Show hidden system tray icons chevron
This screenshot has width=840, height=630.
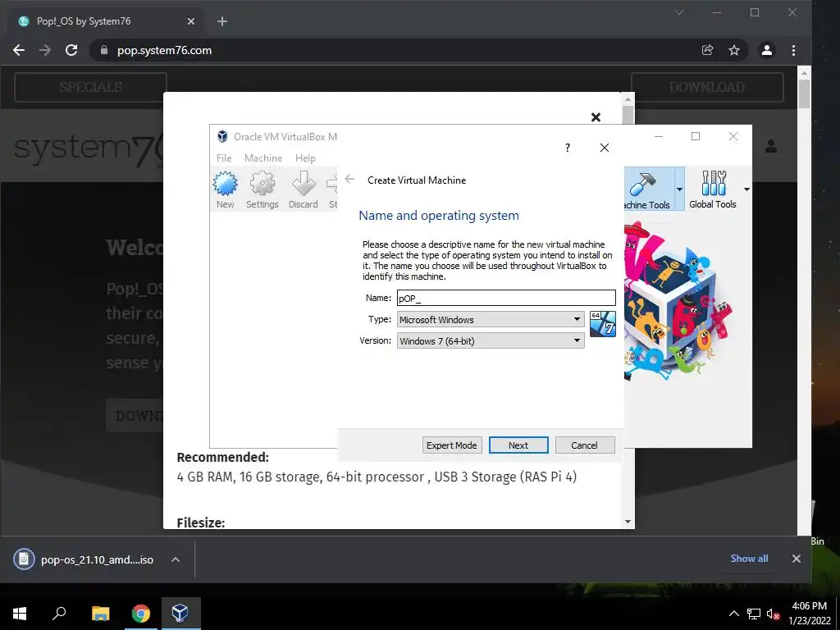point(733,614)
